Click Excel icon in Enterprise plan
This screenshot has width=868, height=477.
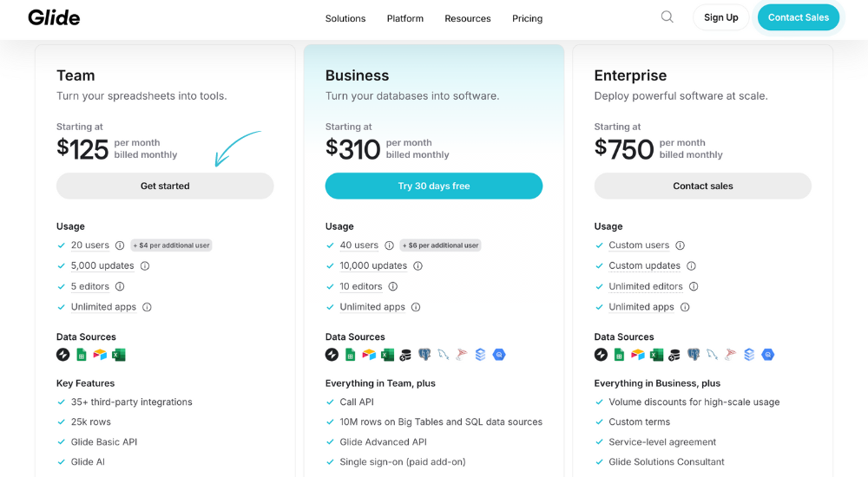(x=656, y=355)
